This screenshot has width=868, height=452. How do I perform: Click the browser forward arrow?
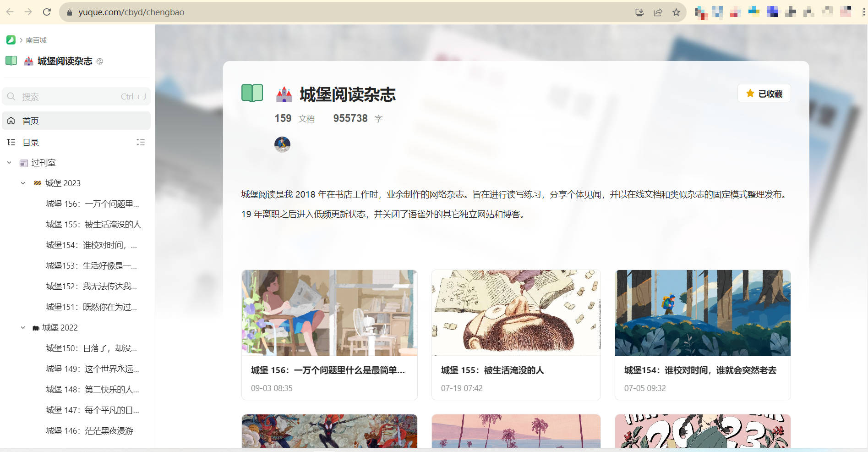[28, 12]
